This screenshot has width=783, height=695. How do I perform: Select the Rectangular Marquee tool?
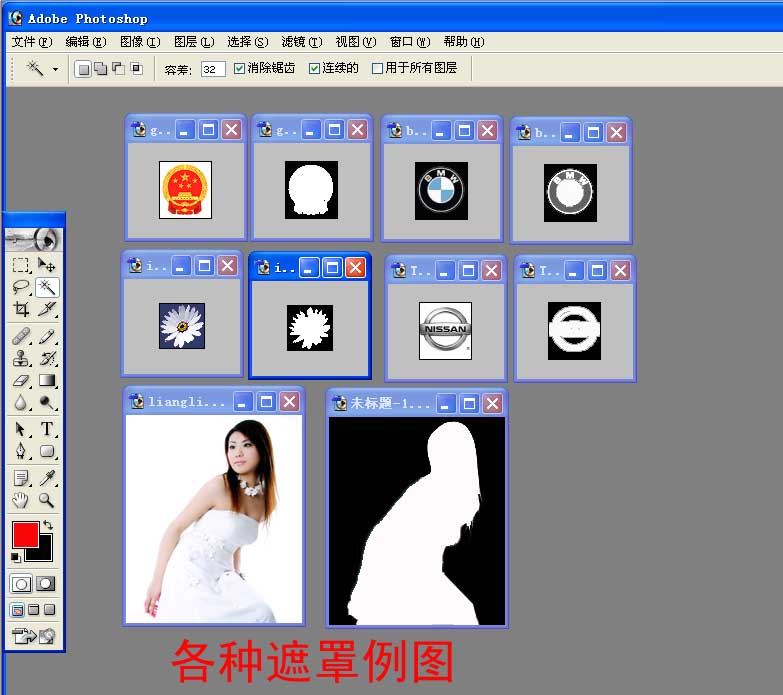[21, 265]
